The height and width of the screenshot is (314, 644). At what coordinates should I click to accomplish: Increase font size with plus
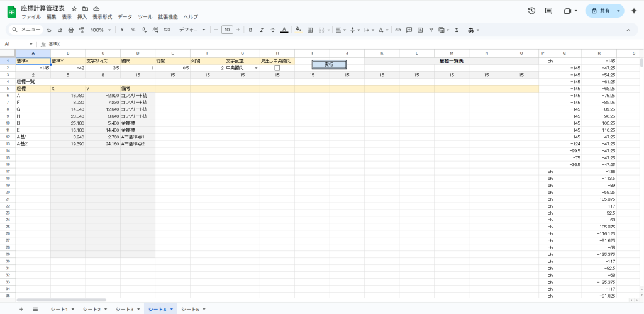point(238,30)
